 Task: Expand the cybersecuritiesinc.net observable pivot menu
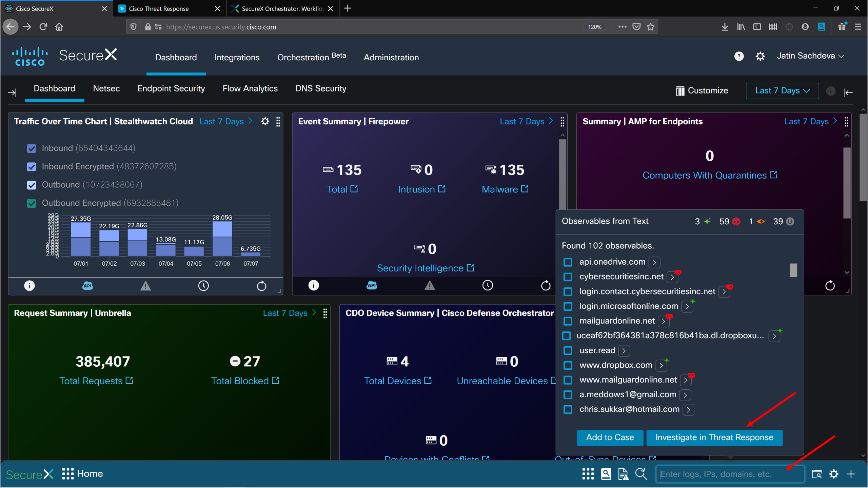tap(672, 277)
